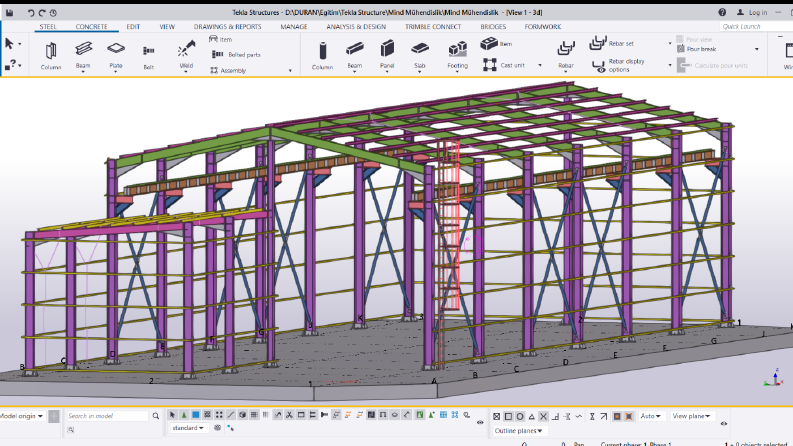This screenshot has width=793, height=446.
Task: Open the EDIT ribbon tab
Action: pyautogui.click(x=133, y=26)
